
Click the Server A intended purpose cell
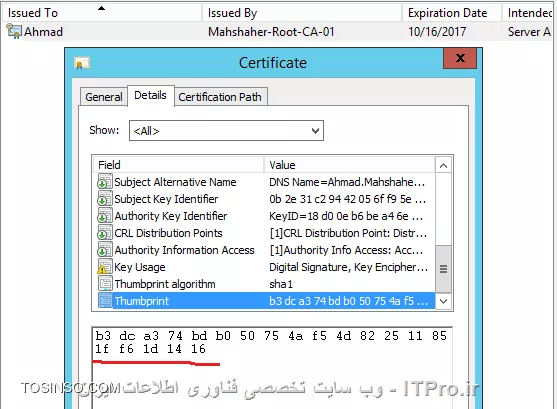click(x=529, y=32)
